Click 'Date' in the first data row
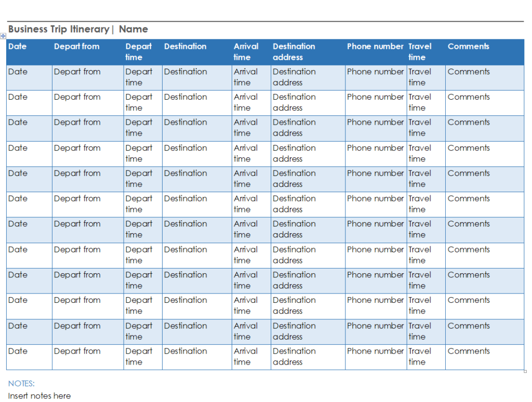This screenshot has height=402, width=532. [18, 72]
